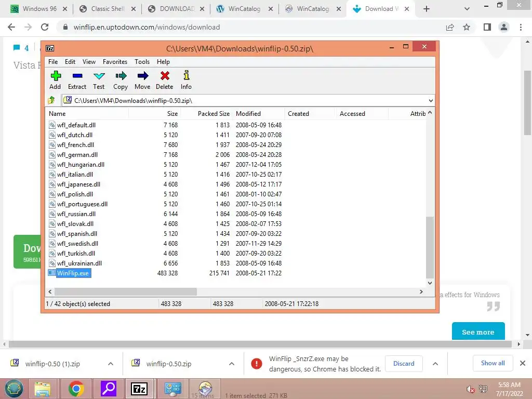The height and width of the screenshot is (399, 532).
Task: Expand the address path dropdown in 7-Zip
Action: click(431, 101)
